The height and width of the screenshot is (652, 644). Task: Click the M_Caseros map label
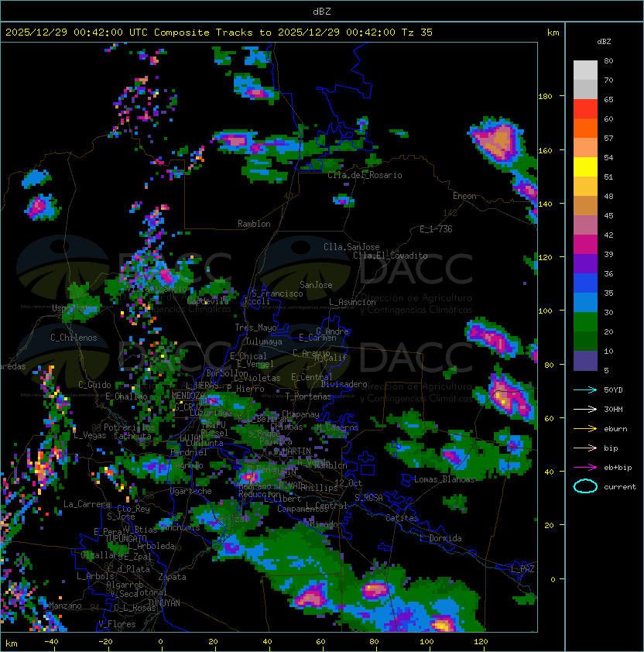tap(337, 427)
